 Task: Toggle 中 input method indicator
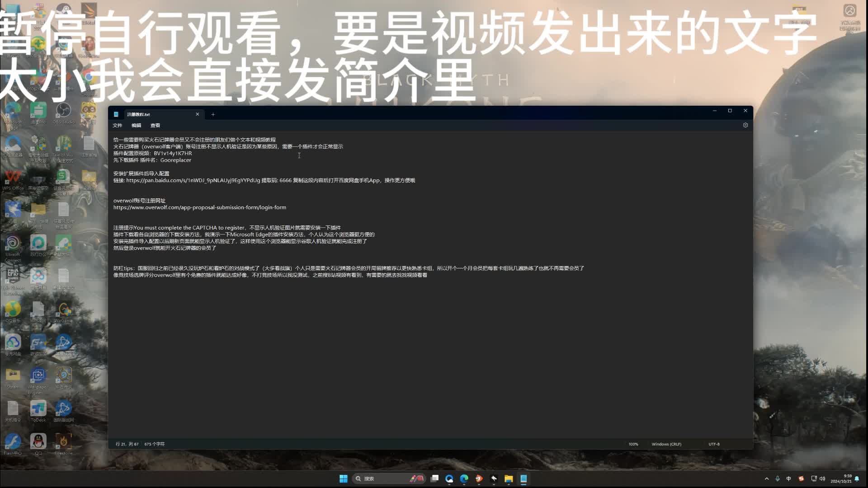tap(789, 479)
